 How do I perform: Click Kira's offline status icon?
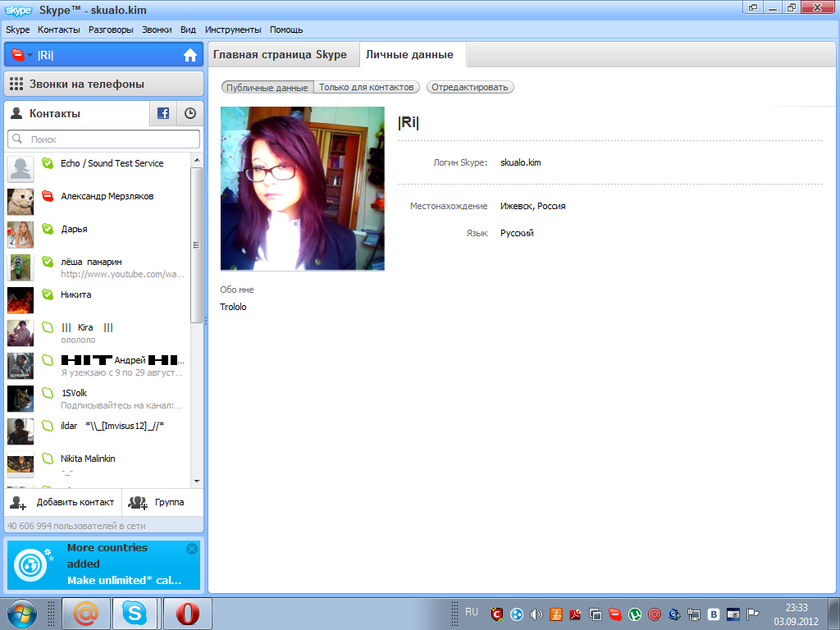[x=48, y=327]
